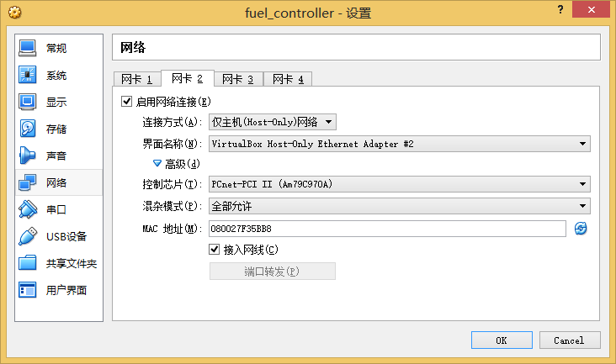Select the 网络 network icon in sidebar
Image resolution: width=616 pixels, height=364 pixels.
click(28, 182)
